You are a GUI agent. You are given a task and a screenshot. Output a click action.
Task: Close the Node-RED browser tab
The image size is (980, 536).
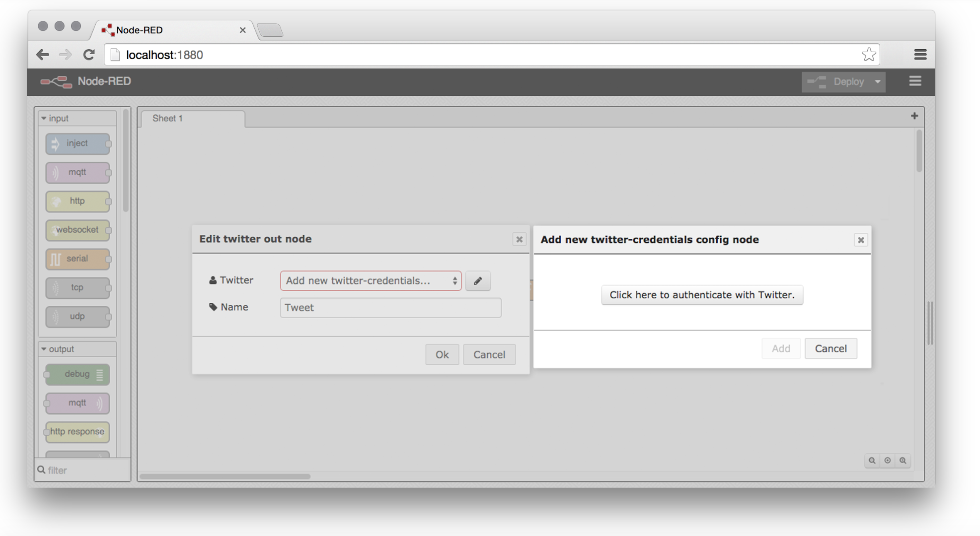(x=242, y=30)
